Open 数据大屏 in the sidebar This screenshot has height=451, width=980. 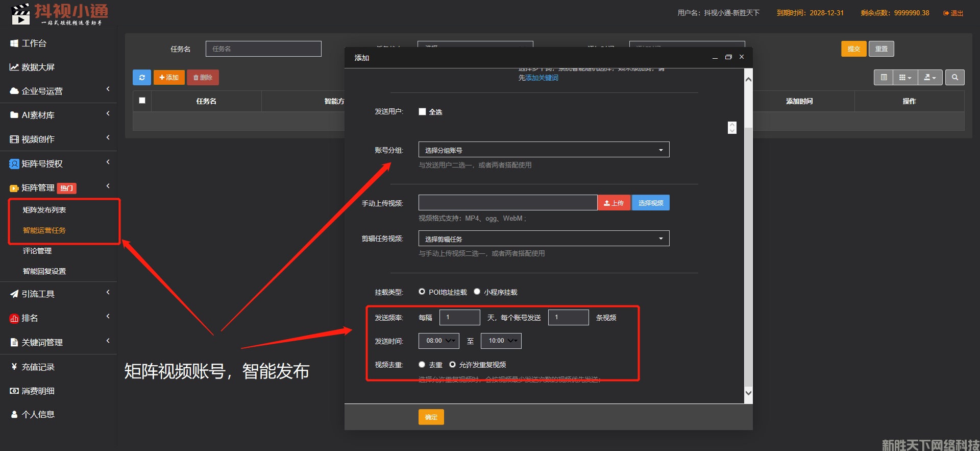(x=38, y=67)
